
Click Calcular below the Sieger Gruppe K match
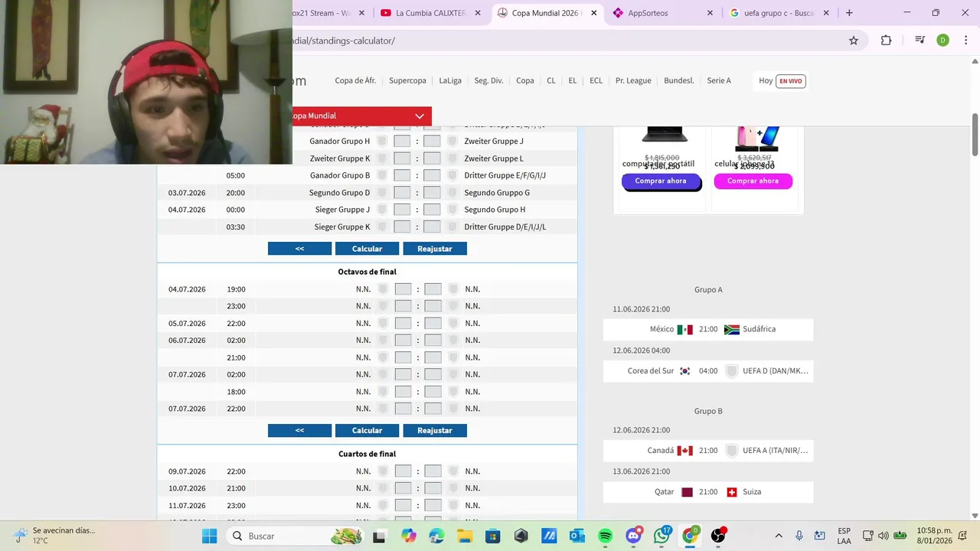[x=367, y=249]
